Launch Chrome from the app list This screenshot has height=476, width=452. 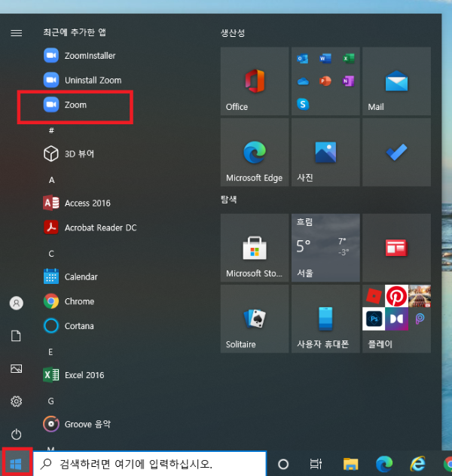69,301
